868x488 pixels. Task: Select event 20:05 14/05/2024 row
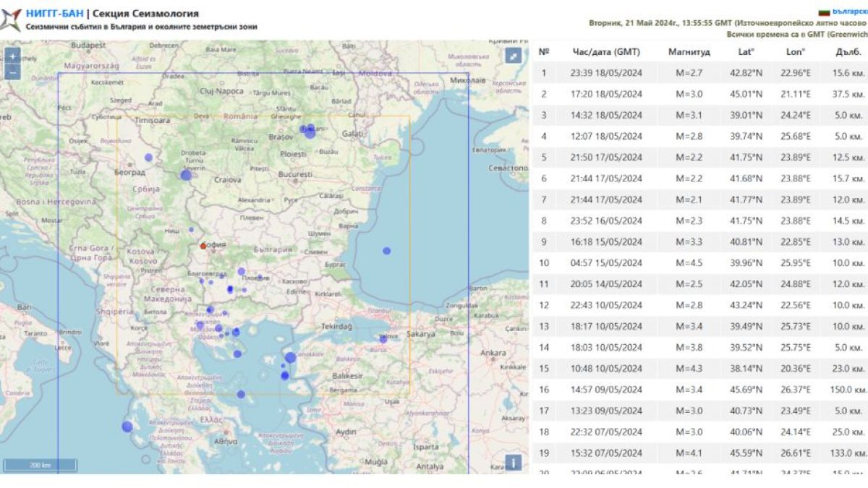coord(700,284)
